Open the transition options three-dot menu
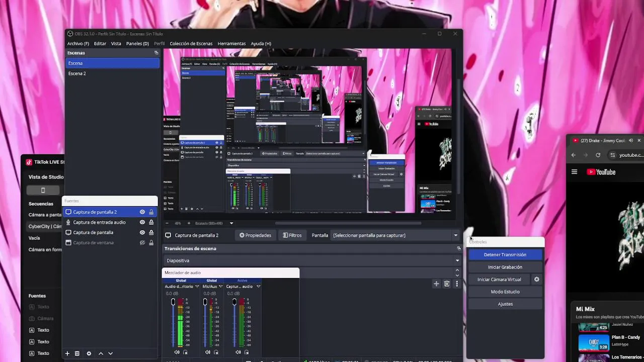This screenshot has height=362, width=644. (x=457, y=284)
